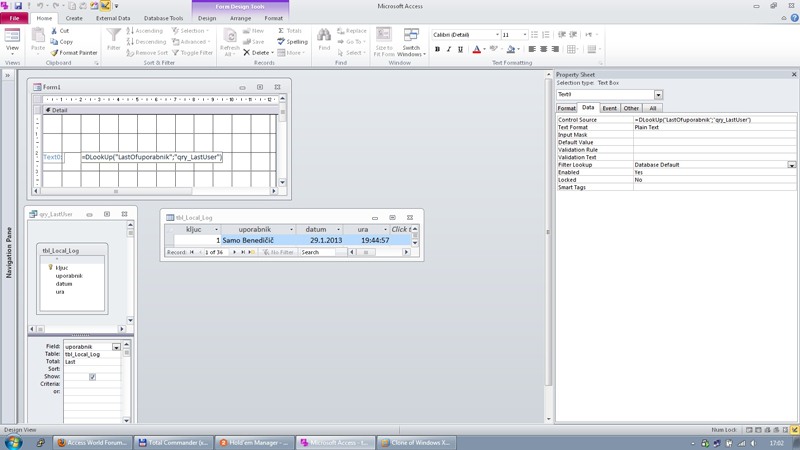
Task: Click the Save icon in Quick Access toolbar
Action: (18, 6)
